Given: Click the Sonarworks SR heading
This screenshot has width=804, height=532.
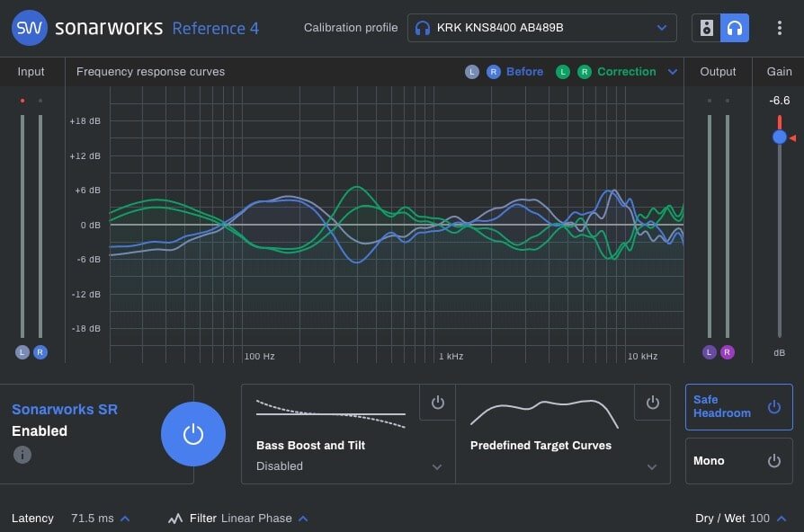Looking at the screenshot, I should click(x=65, y=410).
